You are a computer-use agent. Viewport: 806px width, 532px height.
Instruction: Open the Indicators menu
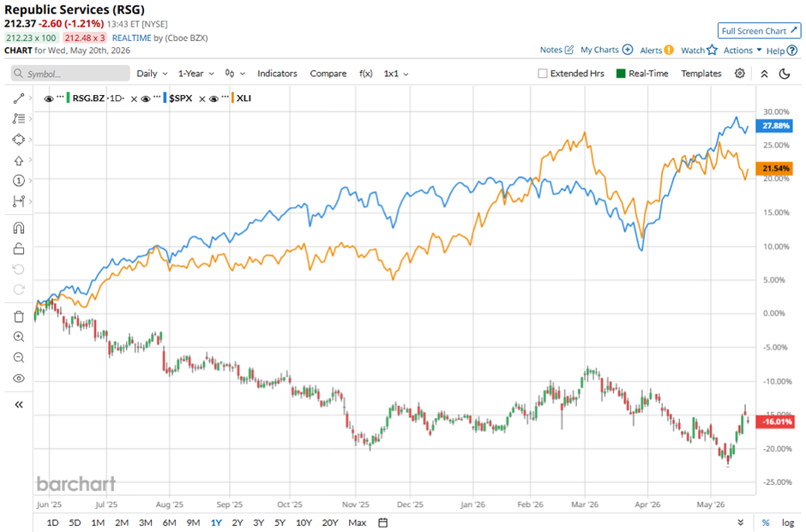[277, 74]
